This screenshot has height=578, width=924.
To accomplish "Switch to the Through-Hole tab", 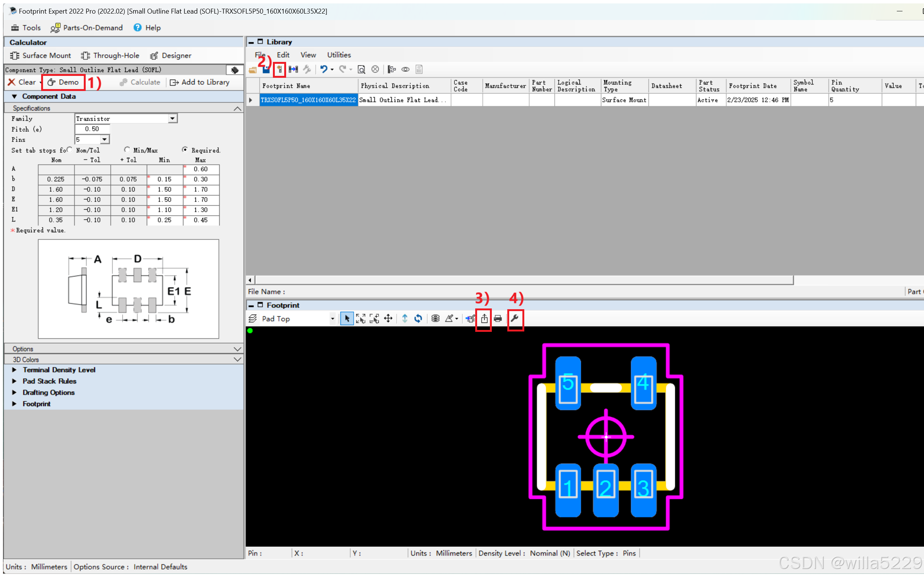I will (110, 56).
